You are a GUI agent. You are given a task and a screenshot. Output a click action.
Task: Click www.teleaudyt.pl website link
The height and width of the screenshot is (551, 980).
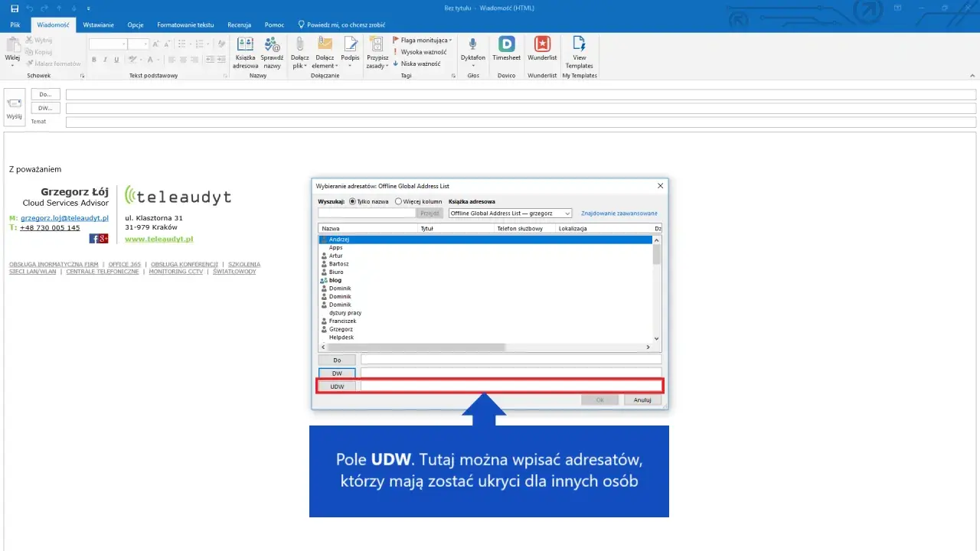click(158, 239)
